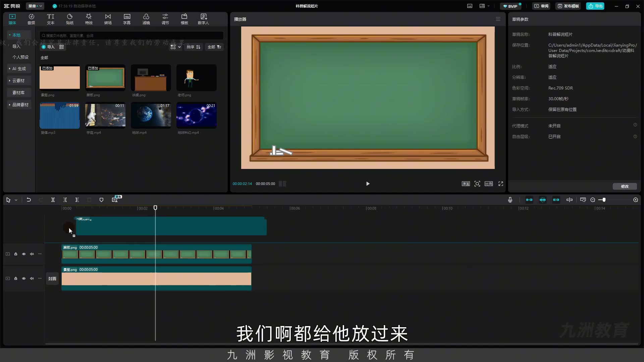Open the 排序 sort dropdown

(x=194, y=47)
